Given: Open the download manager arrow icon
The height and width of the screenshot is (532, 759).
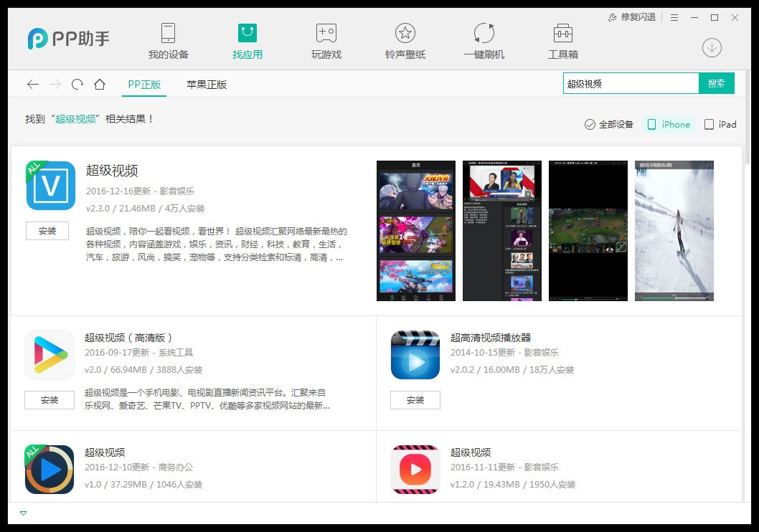Looking at the screenshot, I should pos(712,47).
